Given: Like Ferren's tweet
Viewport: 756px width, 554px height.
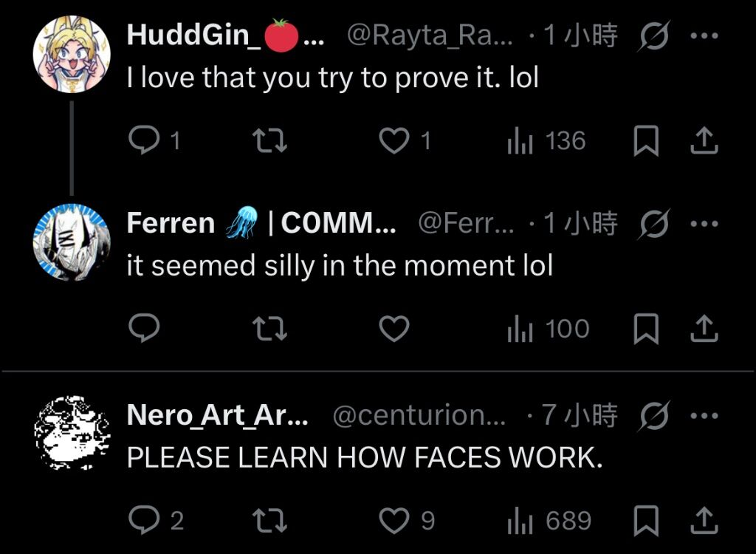Looking at the screenshot, I should pyautogui.click(x=394, y=329).
